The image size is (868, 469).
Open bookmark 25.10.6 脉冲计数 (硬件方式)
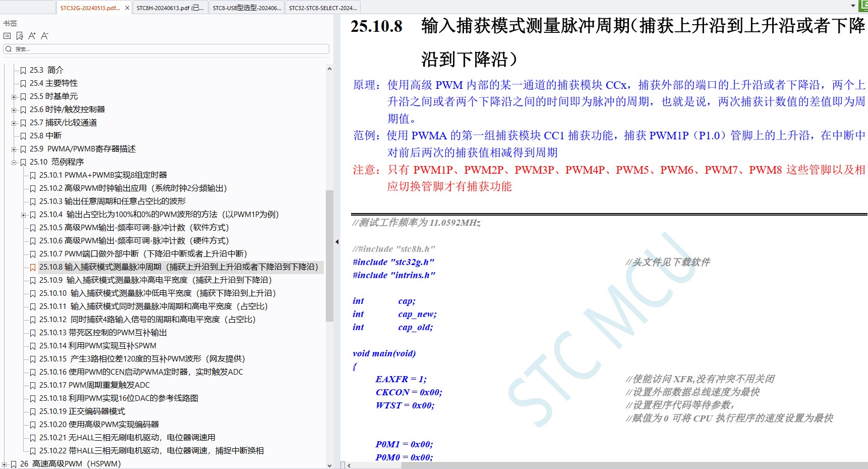[134, 241]
